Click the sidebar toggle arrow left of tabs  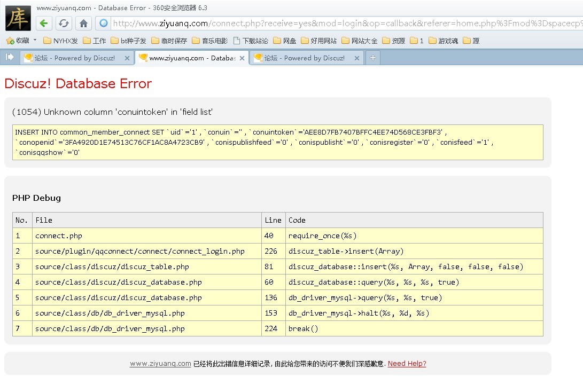tap(9, 57)
